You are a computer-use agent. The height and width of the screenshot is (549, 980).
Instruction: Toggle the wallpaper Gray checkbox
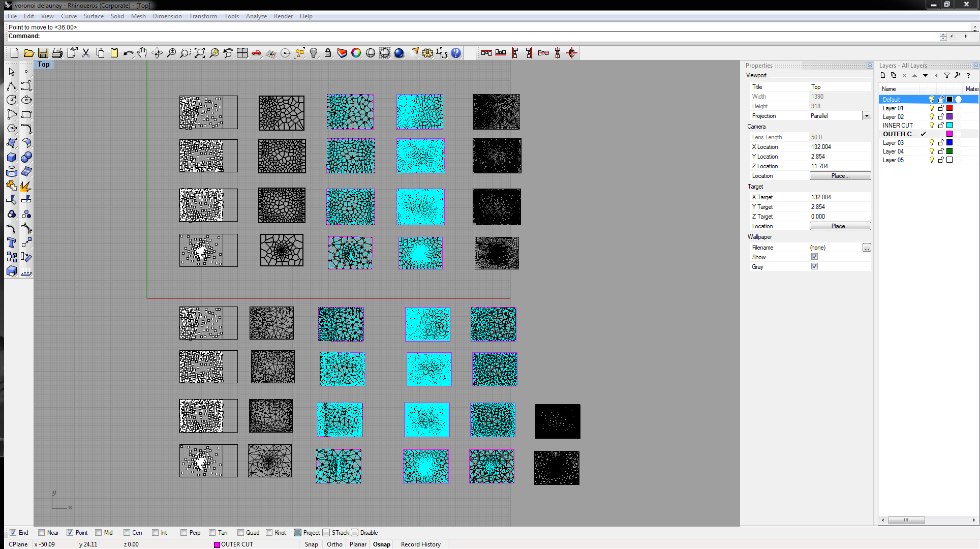click(x=815, y=266)
